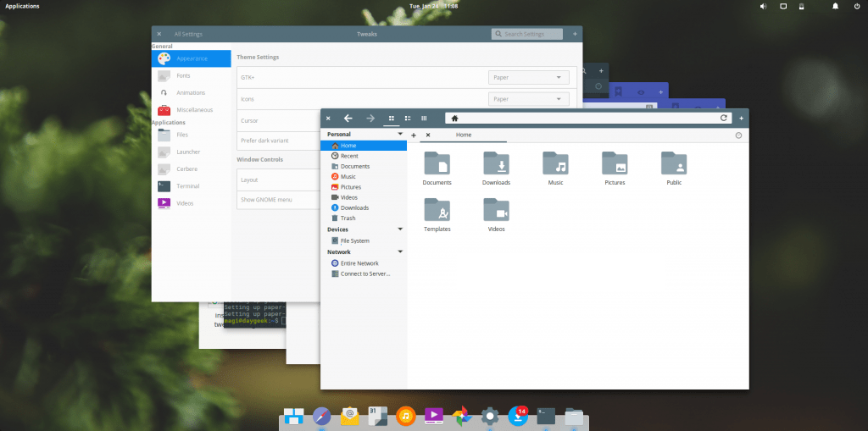Open the Downloads folder icon
The width and height of the screenshot is (868, 431).
point(496,163)
